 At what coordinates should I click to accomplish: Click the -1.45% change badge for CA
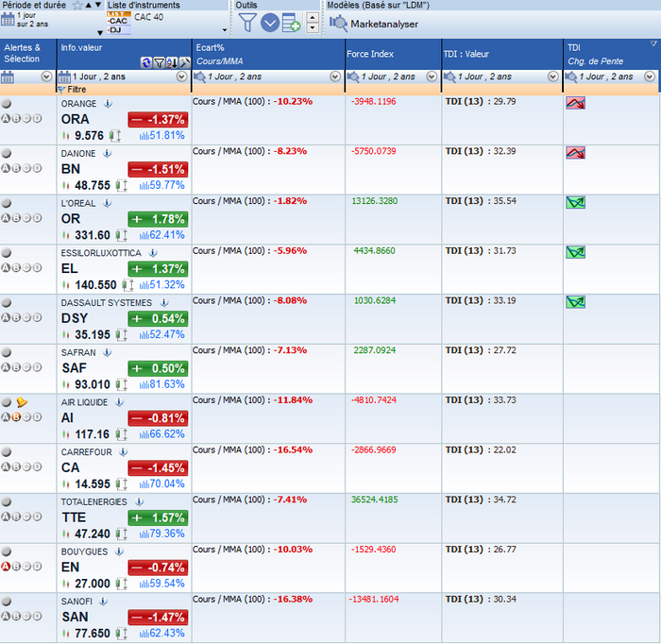point(158,467)
